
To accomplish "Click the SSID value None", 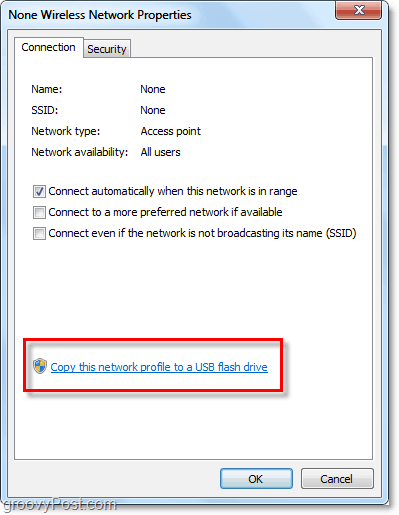I will (153, 110).
